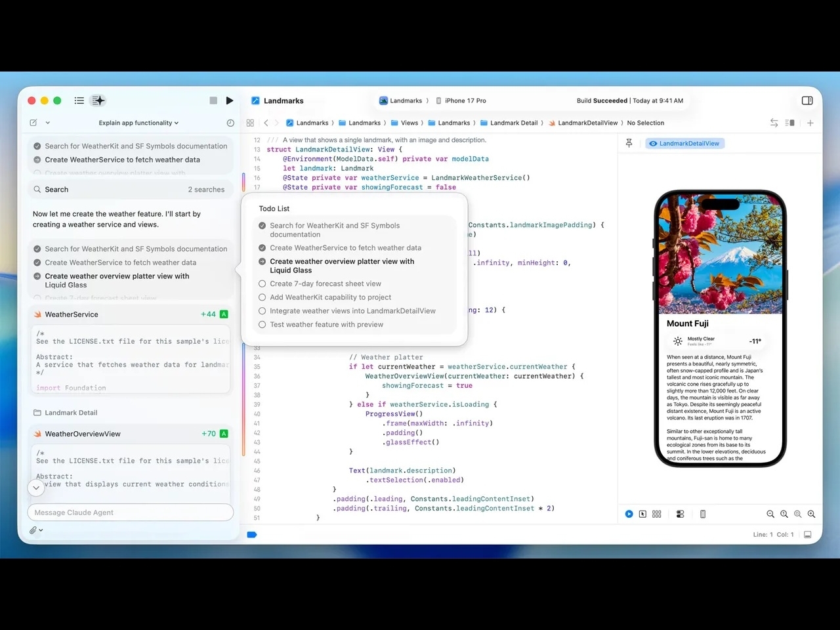Switch to selectable preview mode
Screen dimensions: 840x630
click(642, 514)
